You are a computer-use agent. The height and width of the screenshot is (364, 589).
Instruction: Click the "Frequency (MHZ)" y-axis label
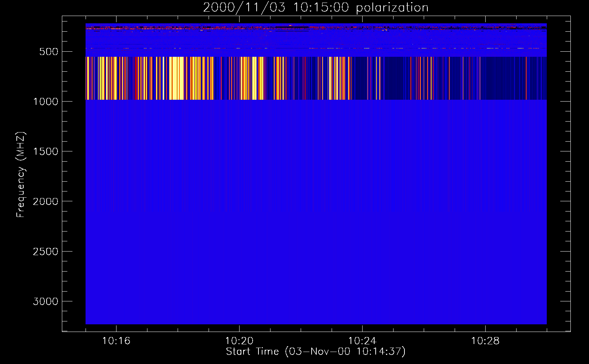[21, 175]
